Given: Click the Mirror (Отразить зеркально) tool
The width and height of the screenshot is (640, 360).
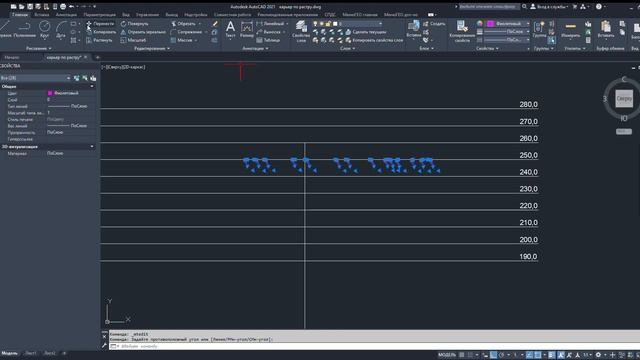Looking at the screenshot, I should click(x=143, y=32).
